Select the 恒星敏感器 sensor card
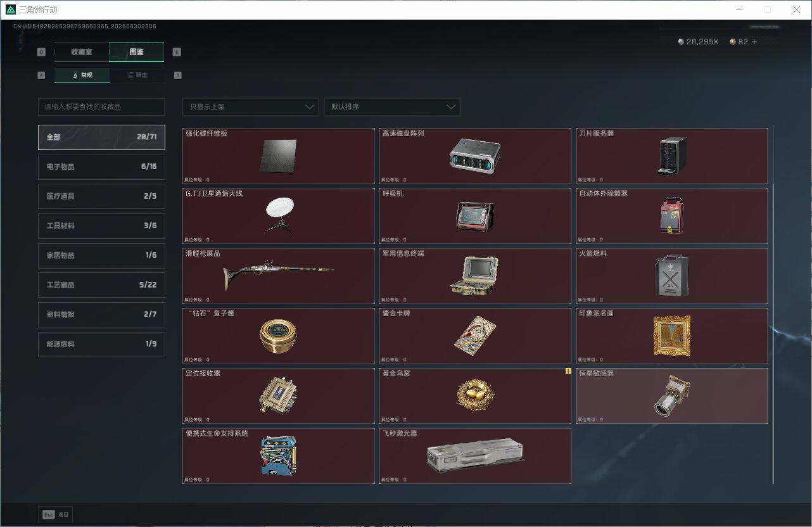The image size is (812, 527). [x=672, y=396]
